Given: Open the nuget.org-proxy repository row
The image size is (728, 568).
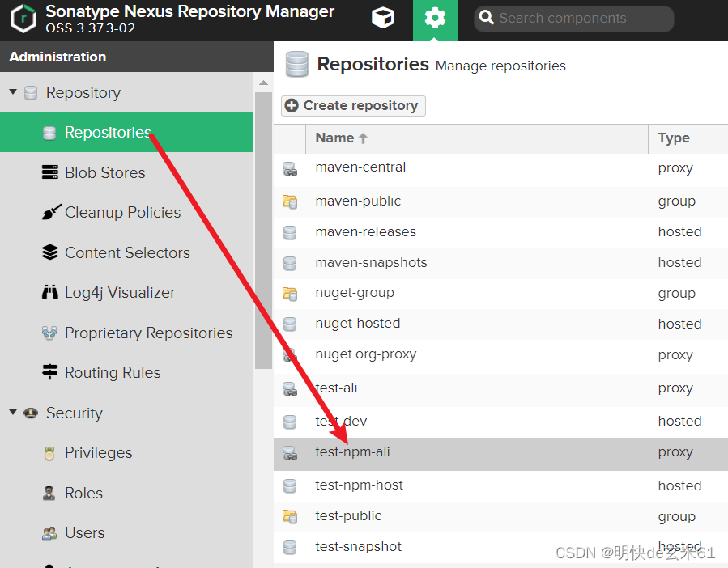Looking at the screenshot, I should (501, 355).
